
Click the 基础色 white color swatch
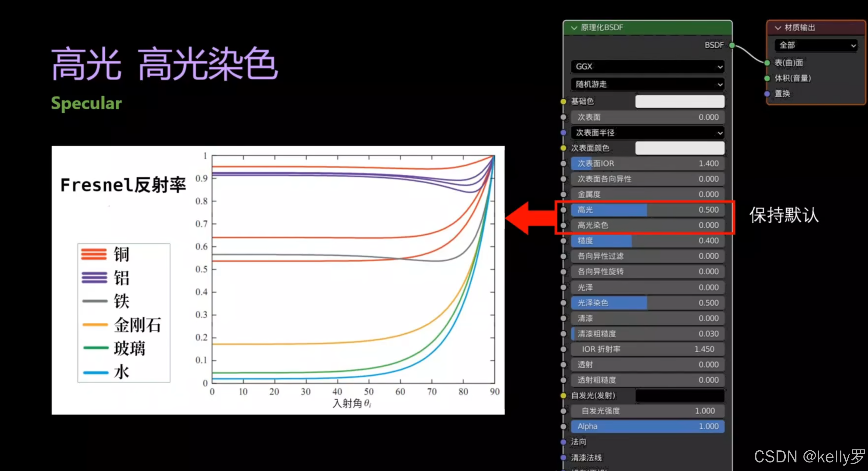coord(680,102)
